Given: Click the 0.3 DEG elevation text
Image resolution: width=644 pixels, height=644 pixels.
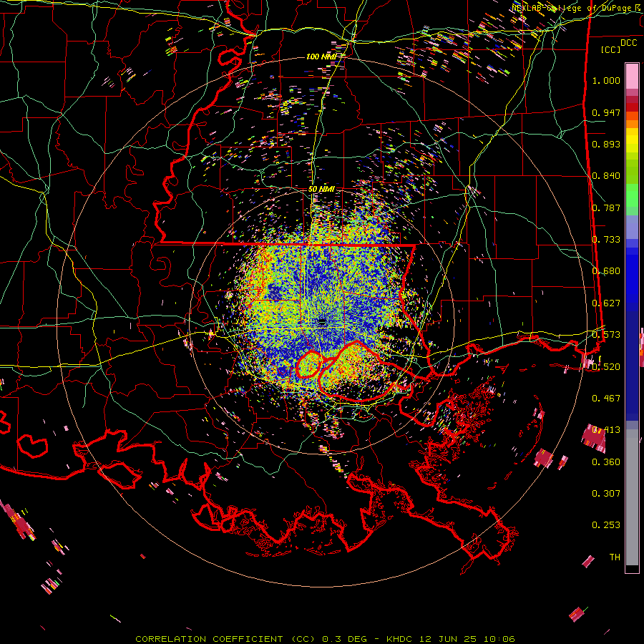Looking at the screenshot, I should point(344,639).
